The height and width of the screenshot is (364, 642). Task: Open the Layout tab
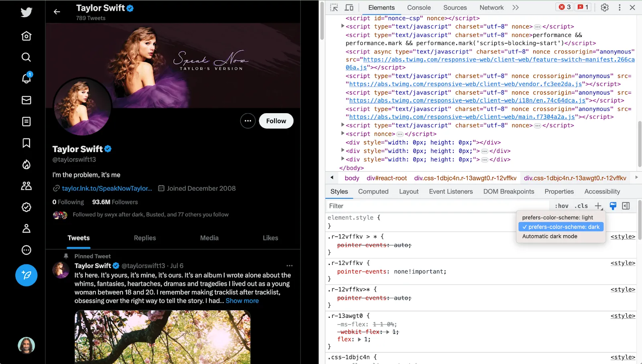(x=409, y=191)
